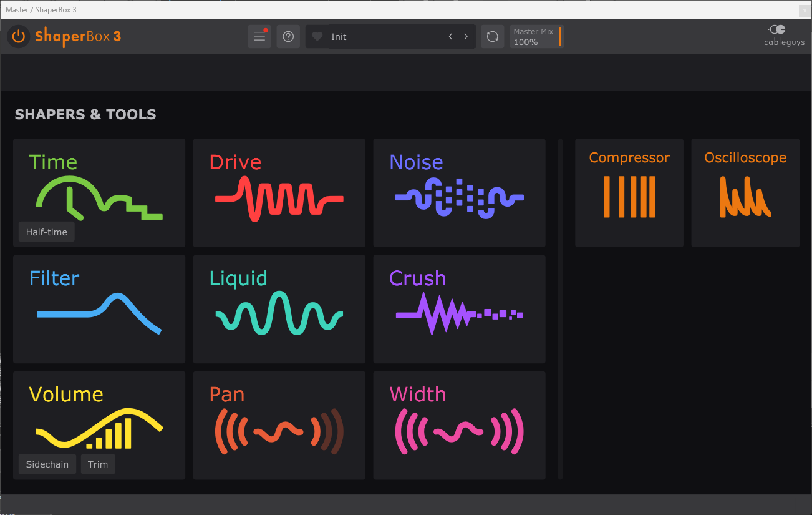Close the ShaperBox 3 window
This screenshot has width=812, height=515.
[x=805, y=10]
